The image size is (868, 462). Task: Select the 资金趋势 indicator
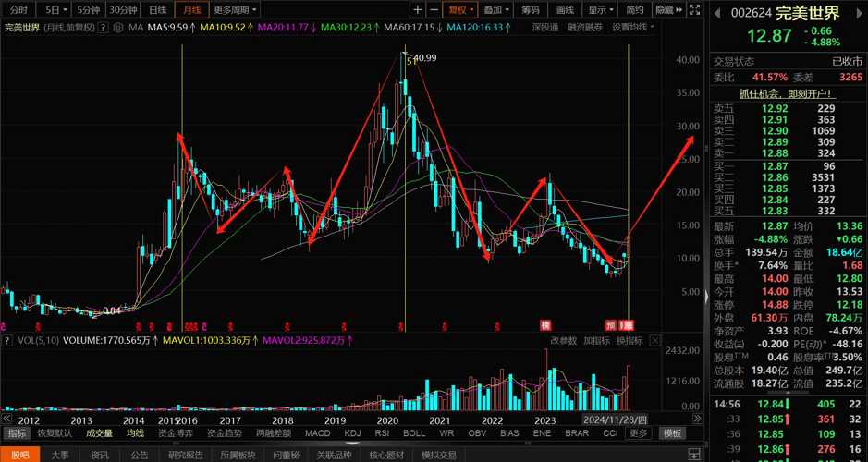224,433
